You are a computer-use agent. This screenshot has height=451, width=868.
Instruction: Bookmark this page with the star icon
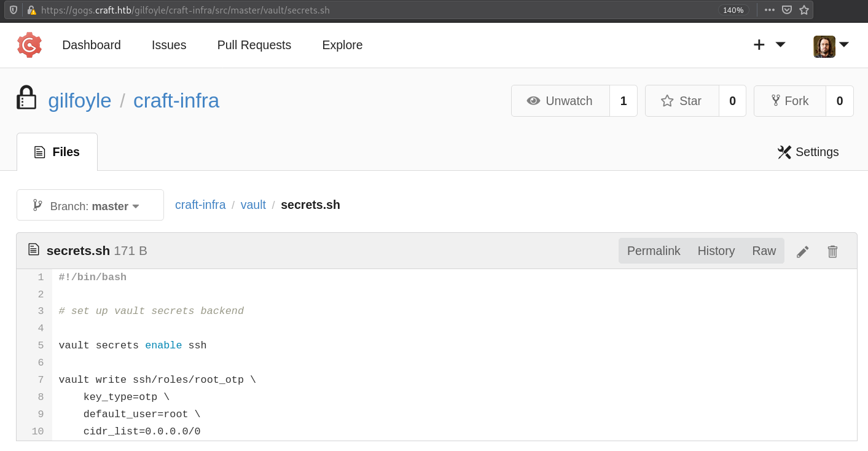pos(804,10)
